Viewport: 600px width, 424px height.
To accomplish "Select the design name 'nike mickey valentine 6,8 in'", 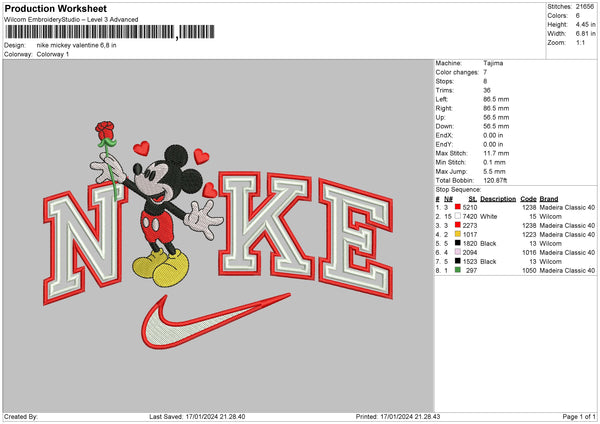I will click(77, 45).
